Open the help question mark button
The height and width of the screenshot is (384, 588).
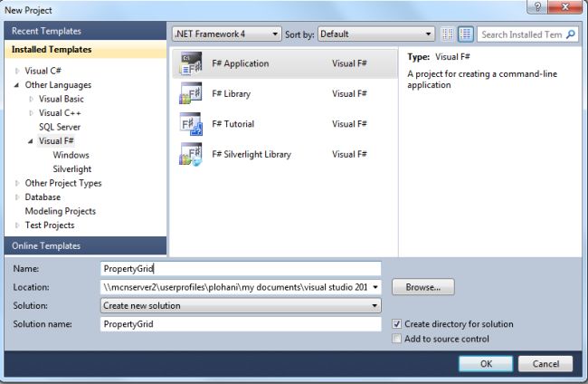click(537, 6)
